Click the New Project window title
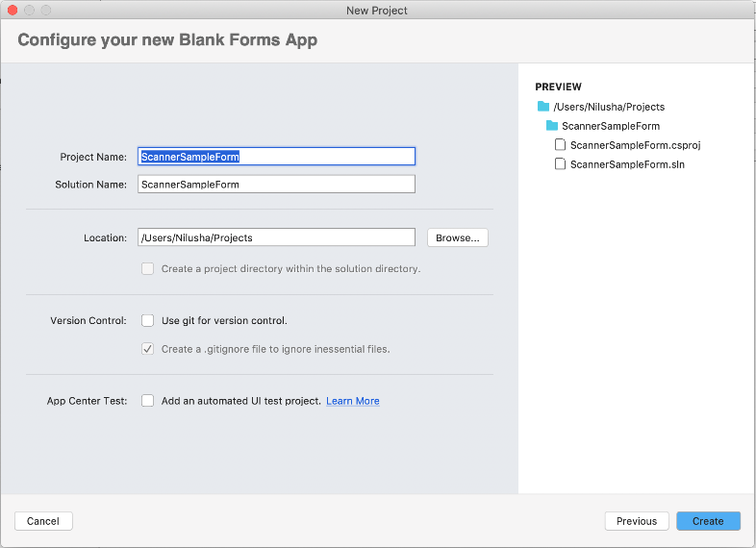Image resolution: width=756 pixels, height=548 pixels. 377,11
